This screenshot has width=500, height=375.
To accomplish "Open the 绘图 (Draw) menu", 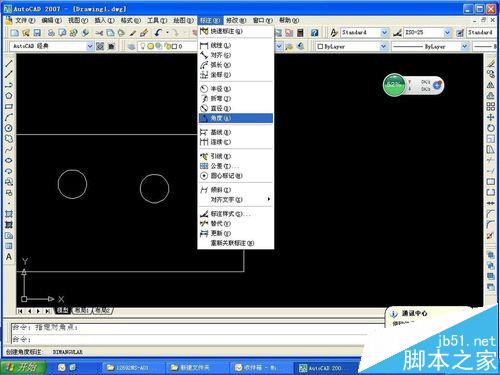I will (183, 21).
